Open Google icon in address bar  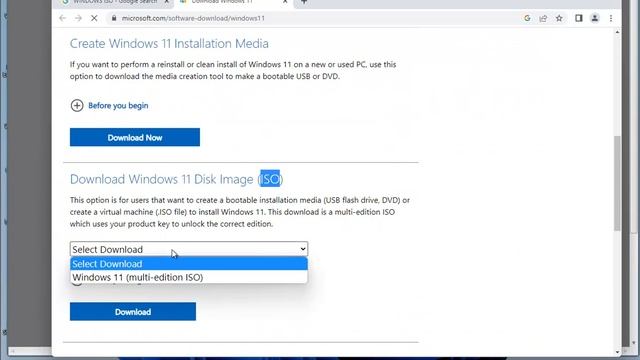[x=527, y=18]
